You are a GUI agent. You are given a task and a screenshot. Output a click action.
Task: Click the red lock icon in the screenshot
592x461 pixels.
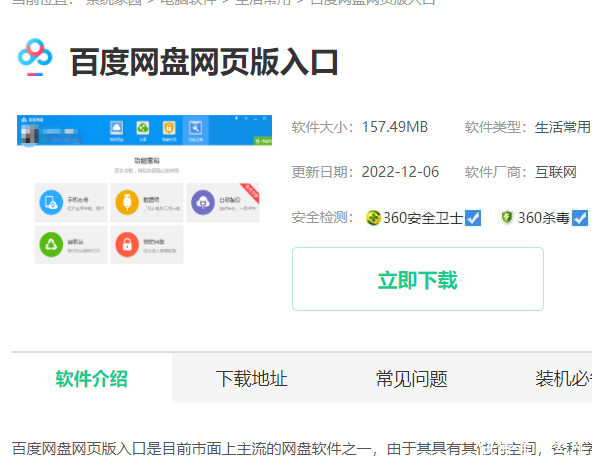point(127,245)
